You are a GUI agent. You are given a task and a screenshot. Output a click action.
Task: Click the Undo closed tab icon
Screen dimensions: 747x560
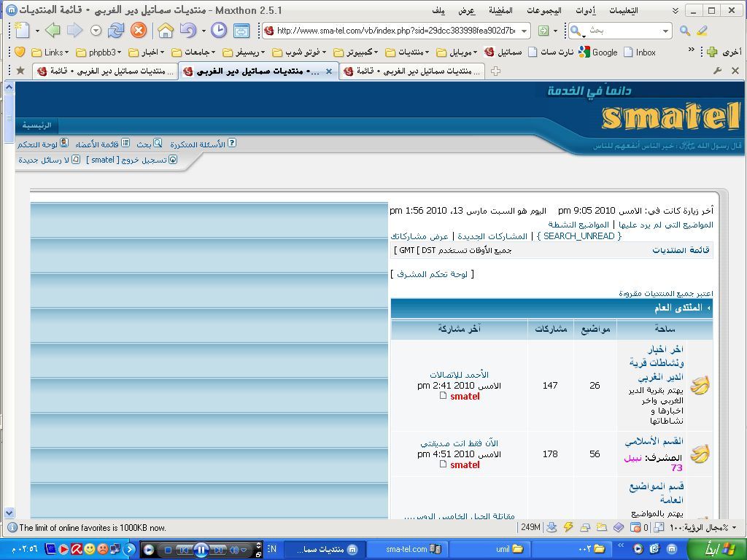pyautogui.click(x=187, y=31)
